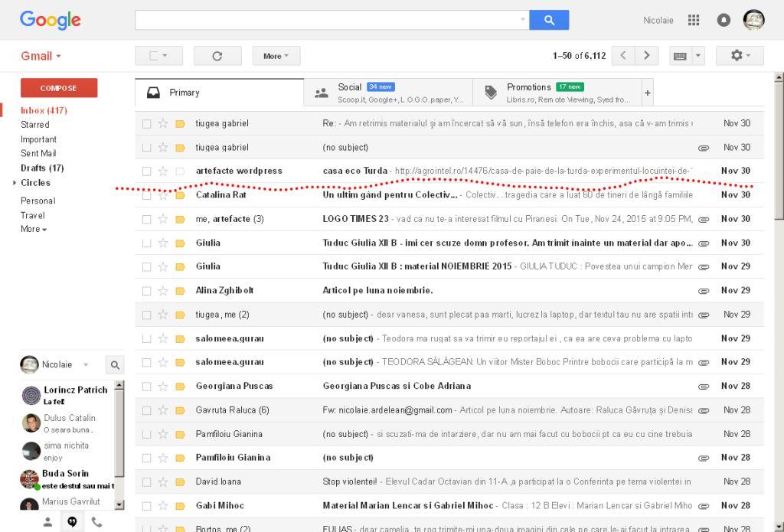The width and height of the screenshot is (784, 532).
Task: Check the box next to David Ioana
Action: pos(146,482)
